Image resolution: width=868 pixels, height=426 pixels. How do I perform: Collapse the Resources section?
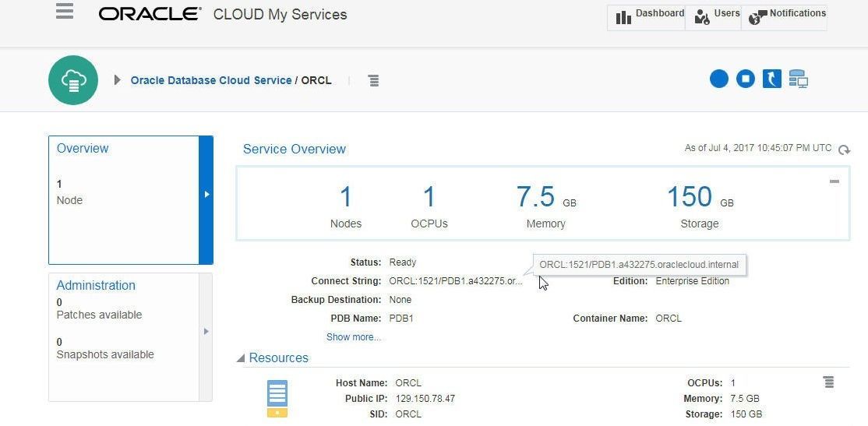(x=240, y=358)
